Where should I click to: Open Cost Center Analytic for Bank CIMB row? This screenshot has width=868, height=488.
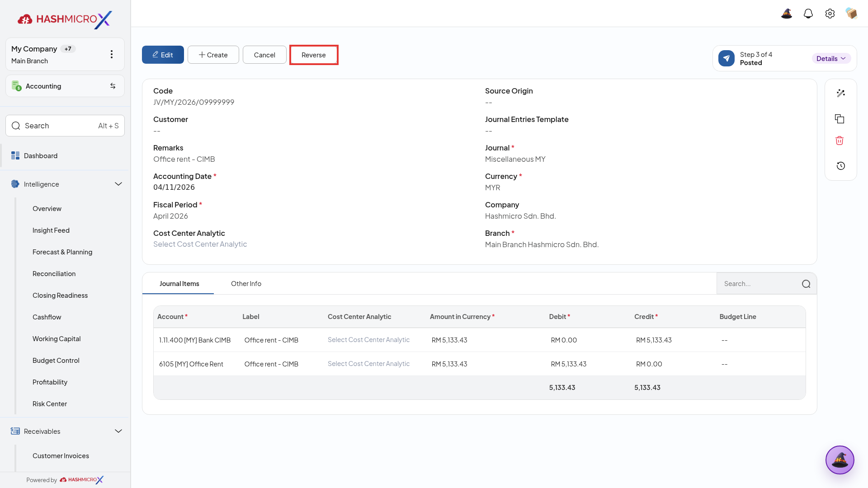(x=368, y=340)
